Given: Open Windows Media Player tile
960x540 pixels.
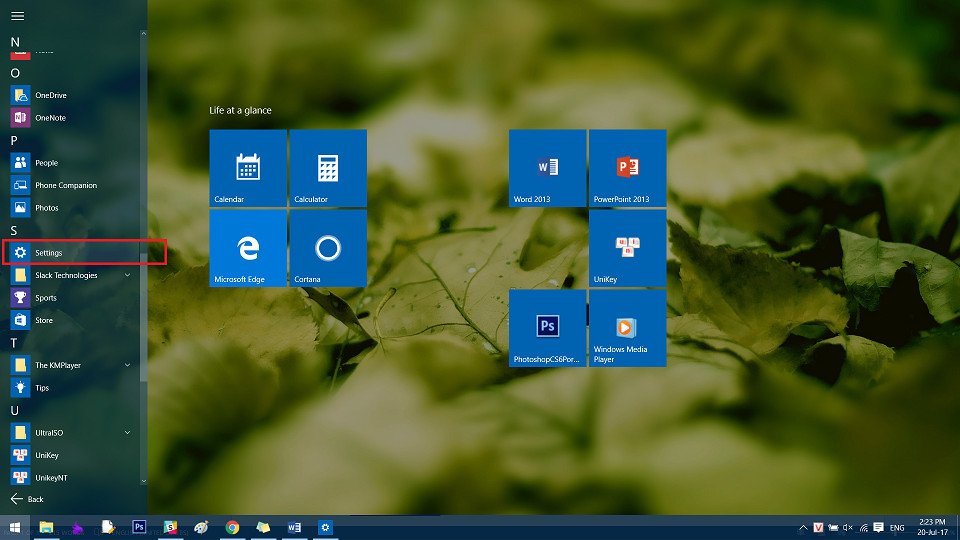Looking at the screenshot, I should (x=628, y=328).
